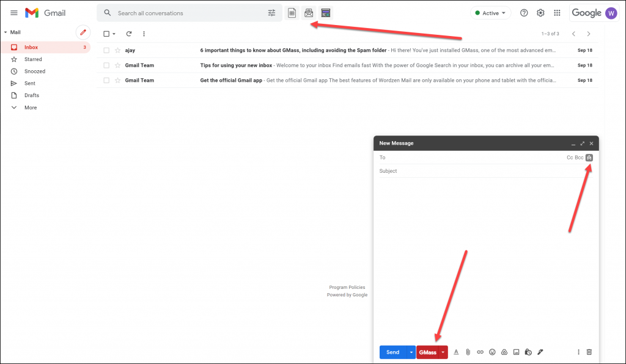Tick the select-all checkbox
The height and width of the screenshot is (364, 626).
pos(106,34)
